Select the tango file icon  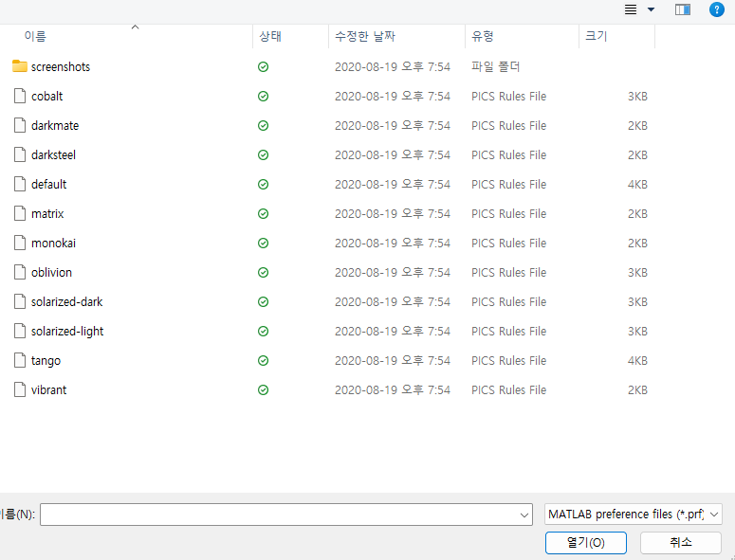pyautogui.click(x=20, y=360)
